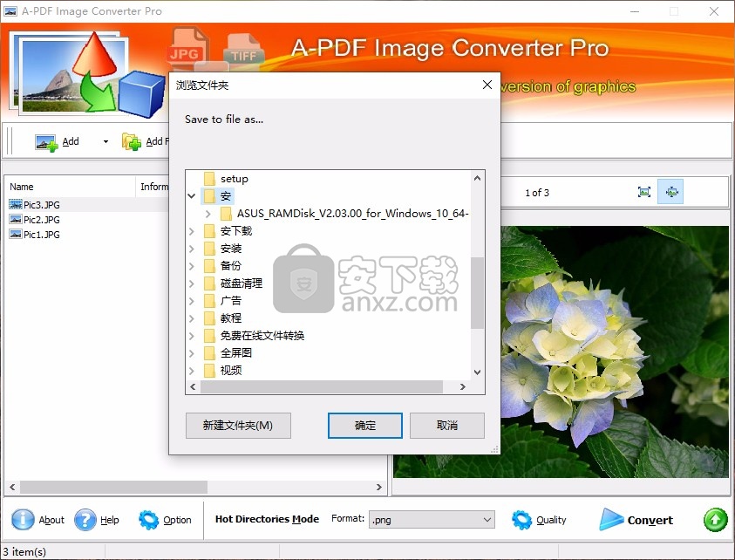This screenshot has height=560, width=735.
Task: Click the Add image icon
Action: (x=46, y=142)
